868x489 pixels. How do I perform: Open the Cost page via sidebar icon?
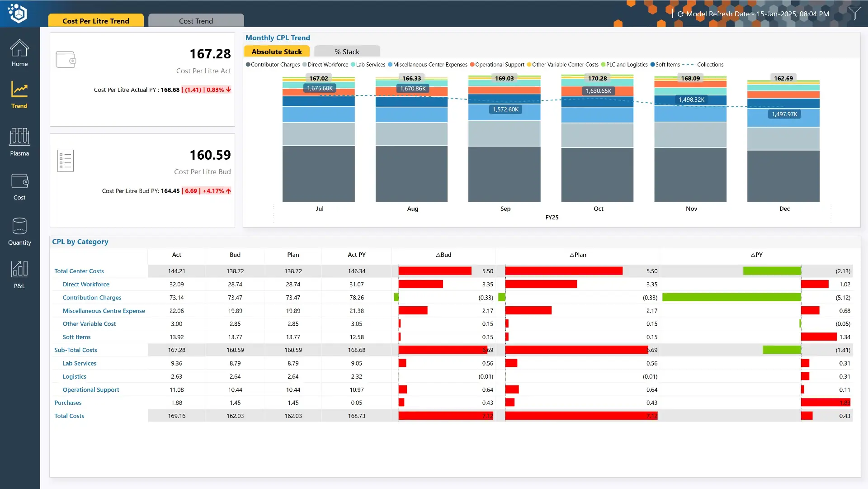[19, 185]
